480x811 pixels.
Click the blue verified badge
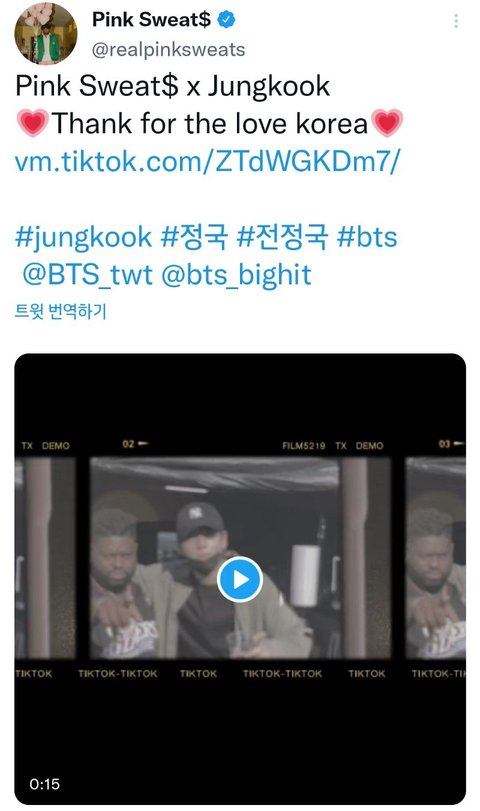(226, 20)
